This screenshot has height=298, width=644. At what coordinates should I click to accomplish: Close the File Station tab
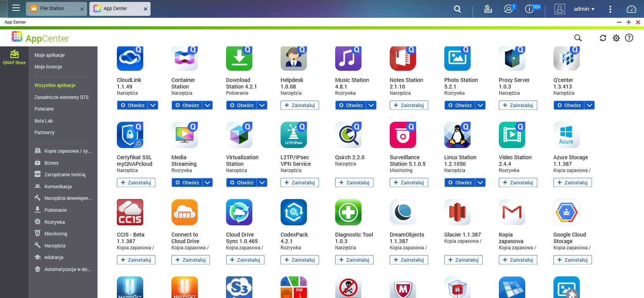coord(82,9)
